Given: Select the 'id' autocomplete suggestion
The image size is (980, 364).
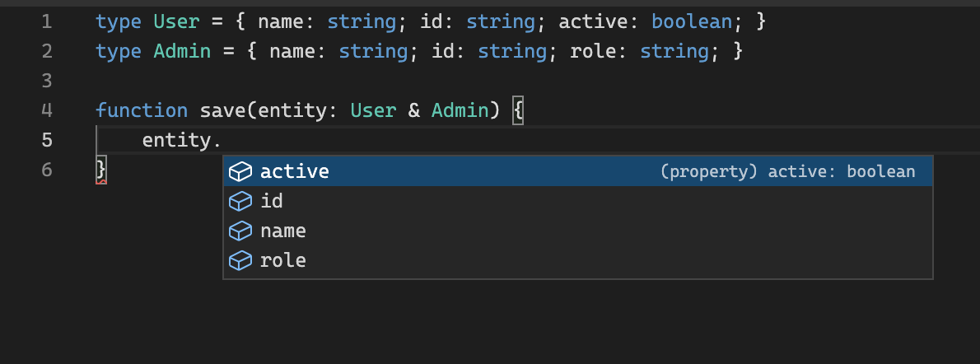Looking at the screenshot, I should (578, 202).
